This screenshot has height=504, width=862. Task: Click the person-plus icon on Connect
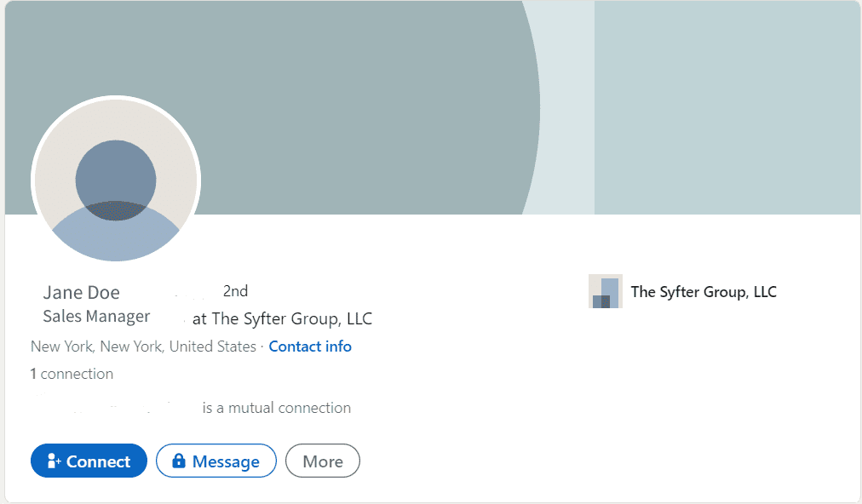(x=55, y=461)
